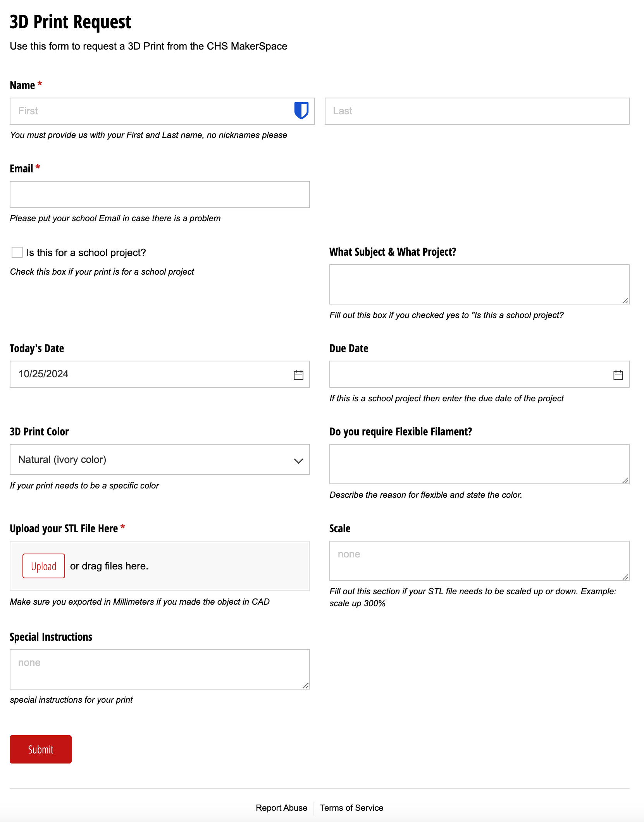Select the Email input field
Screen dimensions: 644x822
coord(160,194)
